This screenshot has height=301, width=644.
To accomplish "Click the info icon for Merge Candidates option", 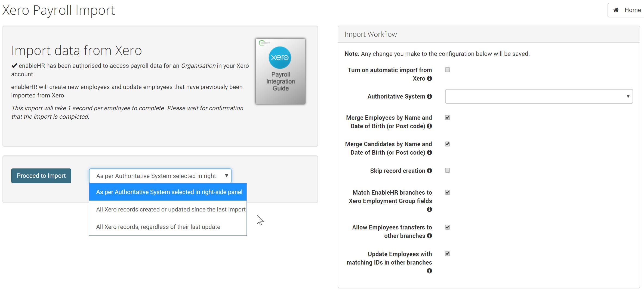I will coord(429,152).
